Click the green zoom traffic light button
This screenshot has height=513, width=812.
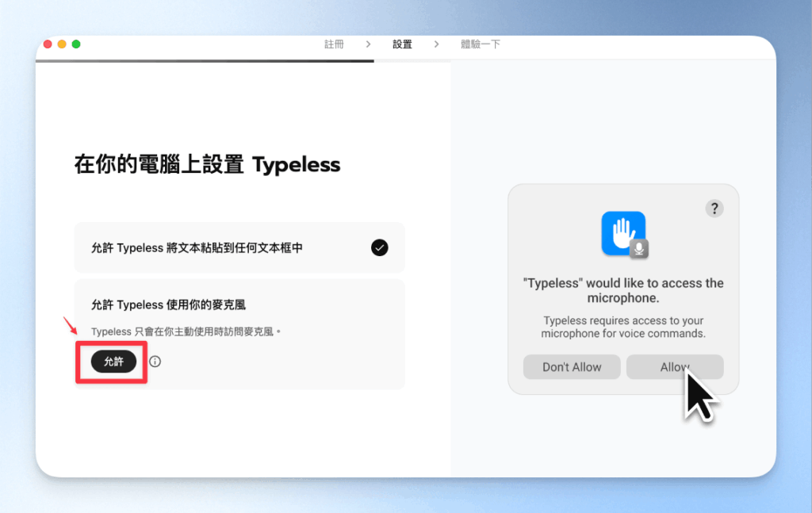[74, 45]
